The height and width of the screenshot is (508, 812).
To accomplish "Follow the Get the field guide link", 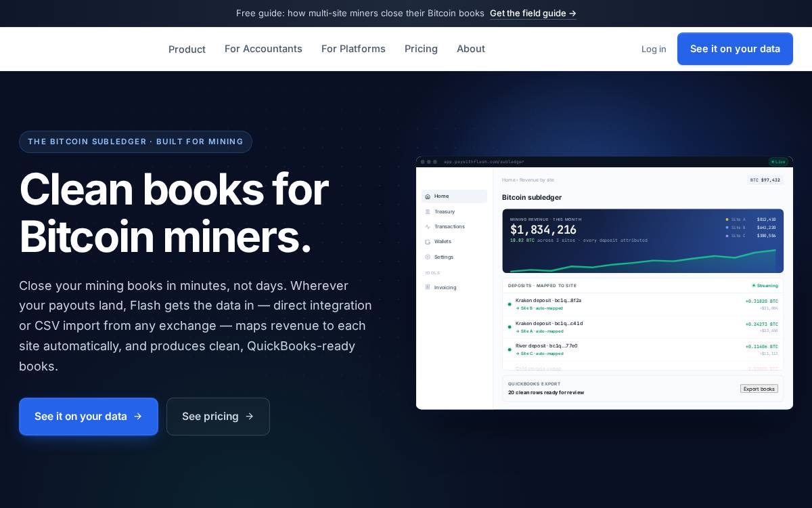I will coord(533,13).
